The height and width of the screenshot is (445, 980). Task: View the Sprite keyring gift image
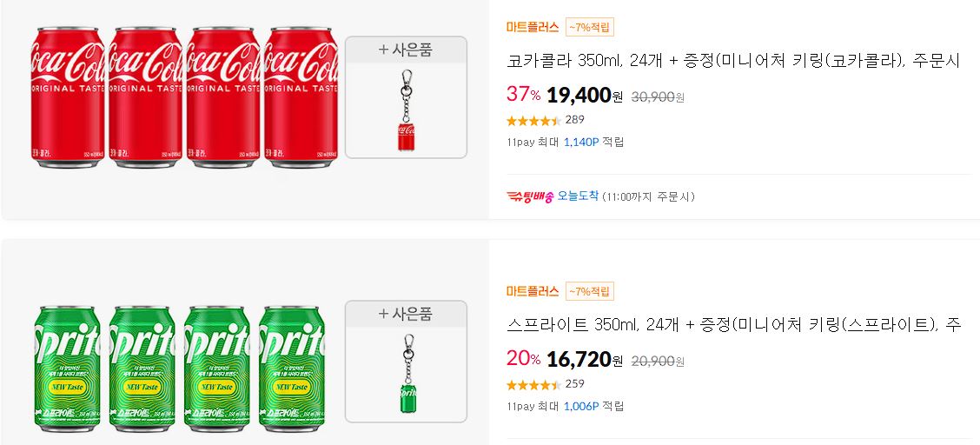pyautogui.click(x=407, y=374)
